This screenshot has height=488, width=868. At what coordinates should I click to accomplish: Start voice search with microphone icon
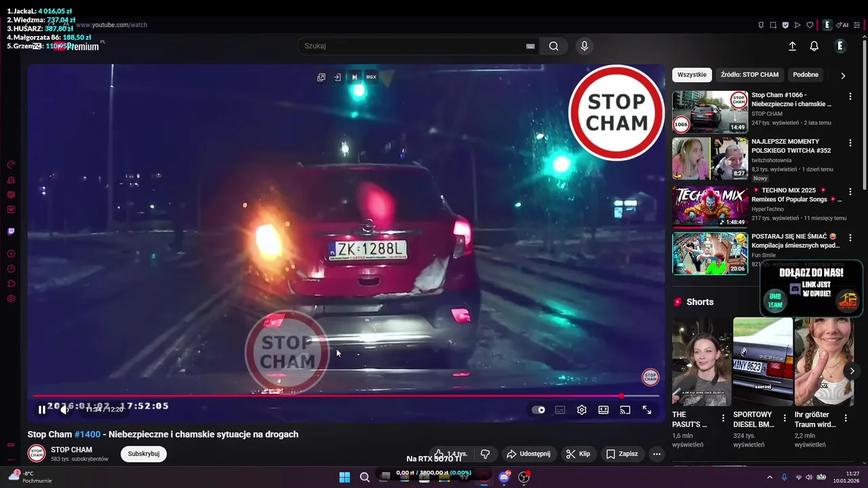(585, 46)
